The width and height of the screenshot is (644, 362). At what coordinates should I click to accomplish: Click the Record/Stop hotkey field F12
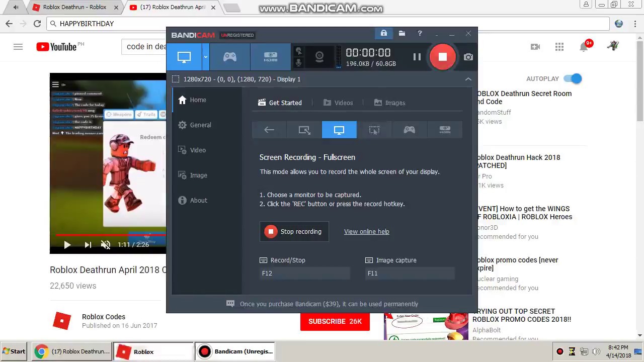point(304,273)
